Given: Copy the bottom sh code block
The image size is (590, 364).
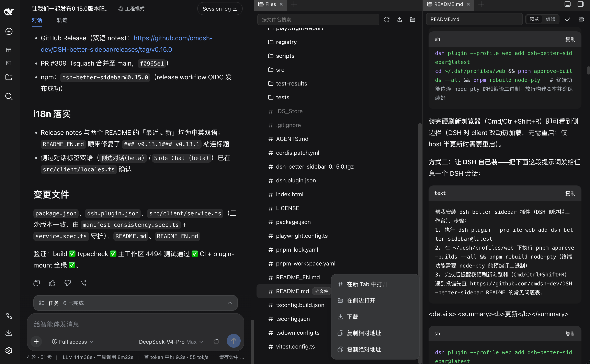Looking at the screenshot, I should pyautogui.click(x=570, y=333).
